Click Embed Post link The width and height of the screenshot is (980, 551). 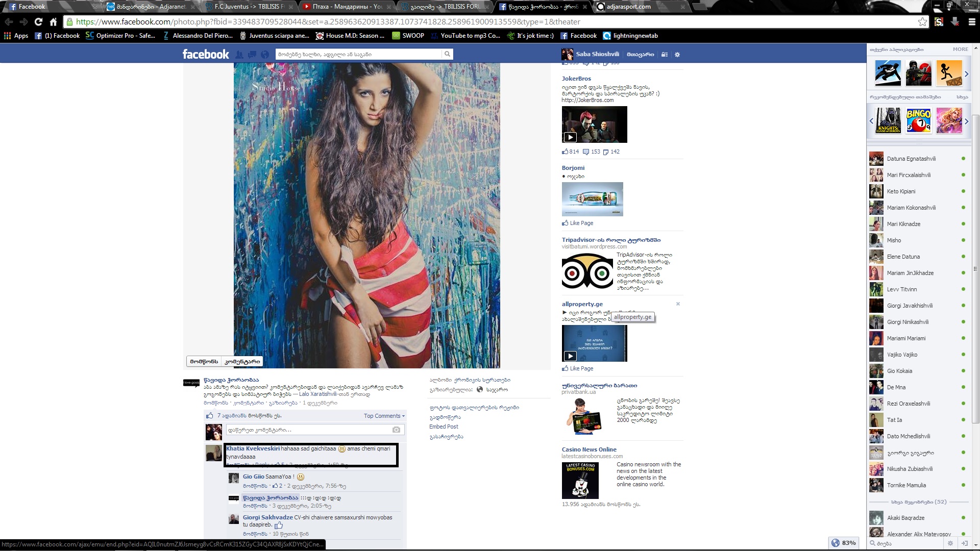point(444,427)
